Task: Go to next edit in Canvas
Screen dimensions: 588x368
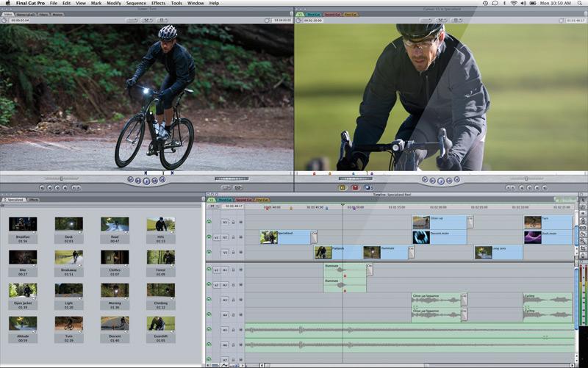Action: pyautogui.click(x=457, y=180)
